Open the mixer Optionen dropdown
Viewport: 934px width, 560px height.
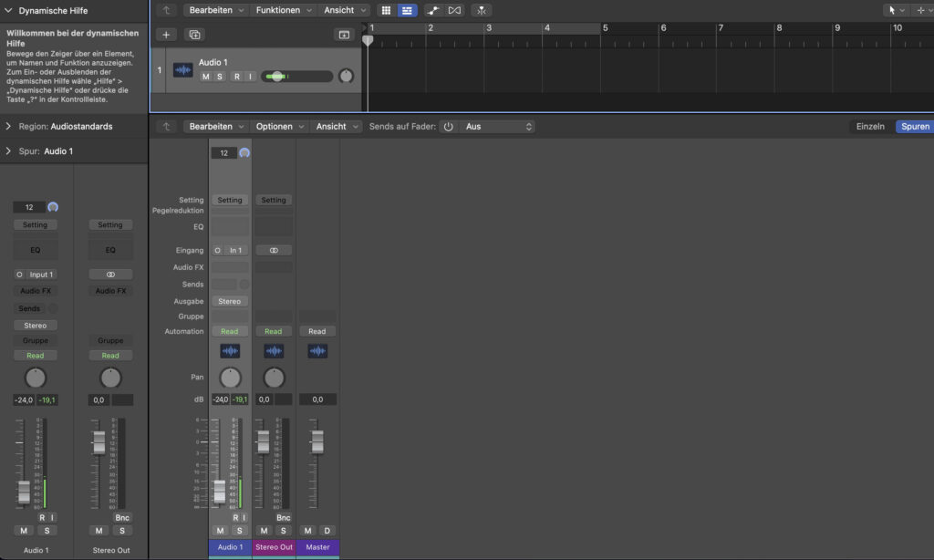(280, 126)
